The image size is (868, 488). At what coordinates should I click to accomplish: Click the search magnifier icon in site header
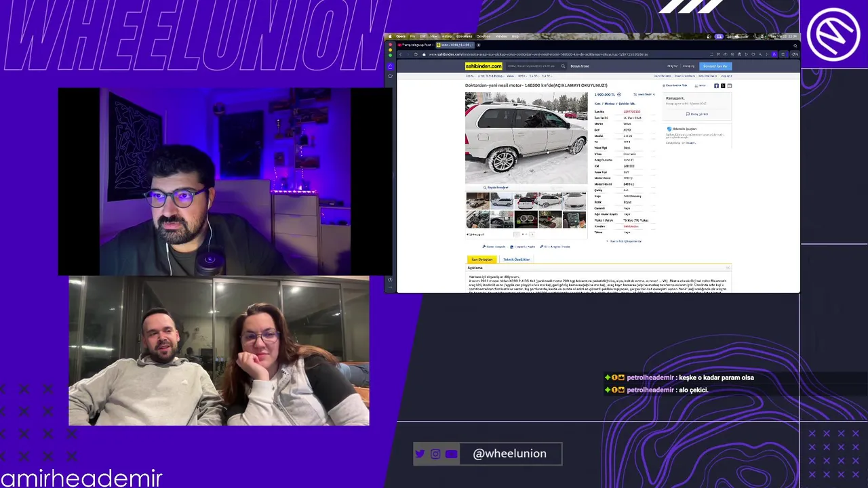(563, 66)
